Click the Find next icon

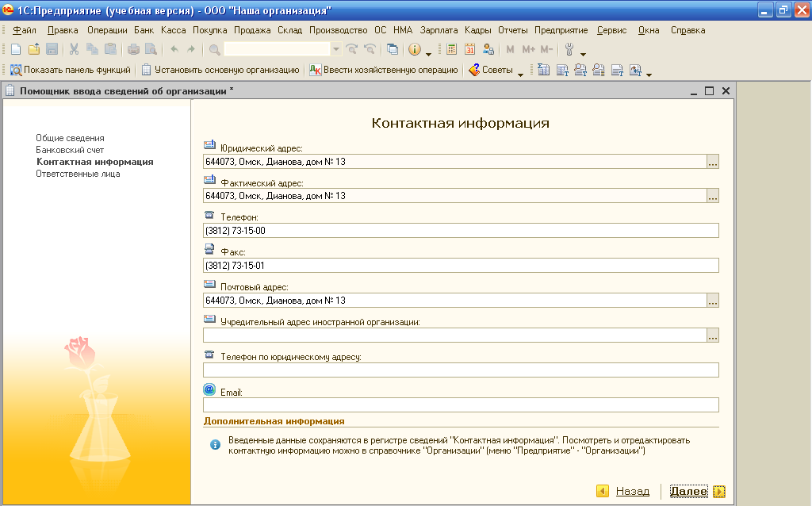pyautogui.click(x=352, y=49)
